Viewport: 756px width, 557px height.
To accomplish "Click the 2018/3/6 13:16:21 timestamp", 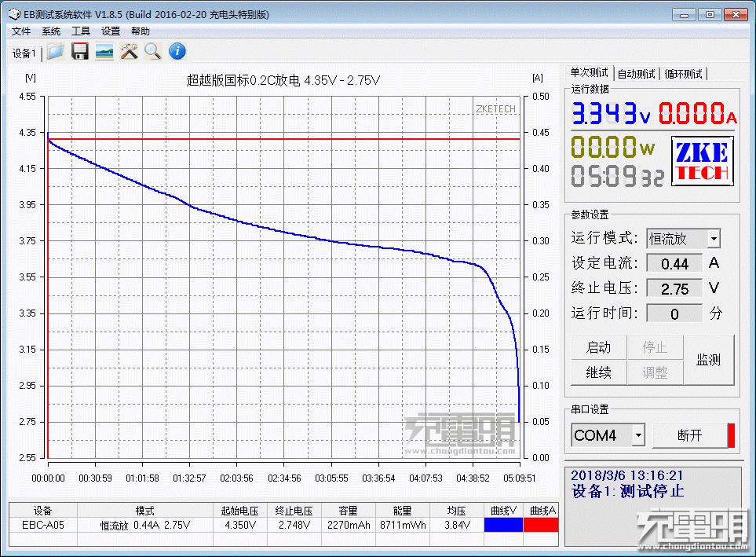I will (x=627, y=475).
